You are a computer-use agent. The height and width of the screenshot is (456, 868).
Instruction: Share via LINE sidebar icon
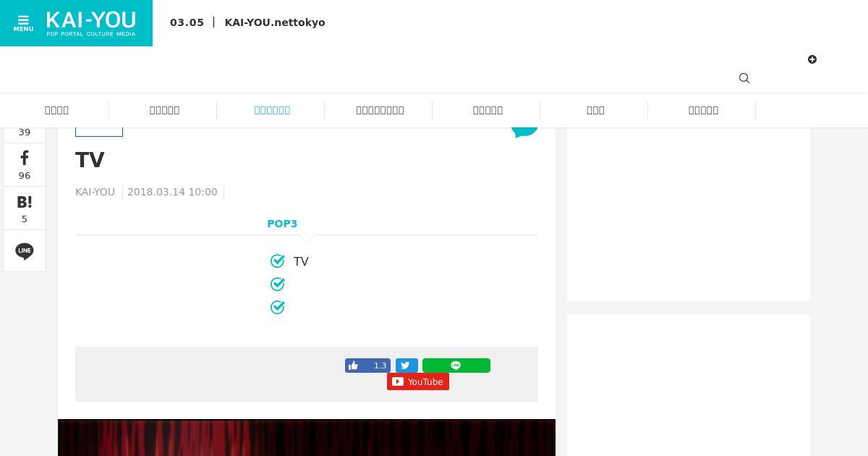pos(25,251)
